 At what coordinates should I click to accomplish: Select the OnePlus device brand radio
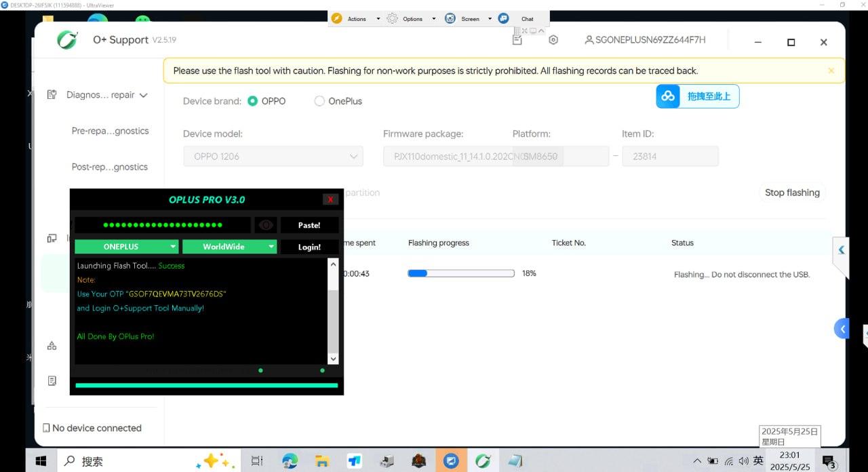coord(319,101)
